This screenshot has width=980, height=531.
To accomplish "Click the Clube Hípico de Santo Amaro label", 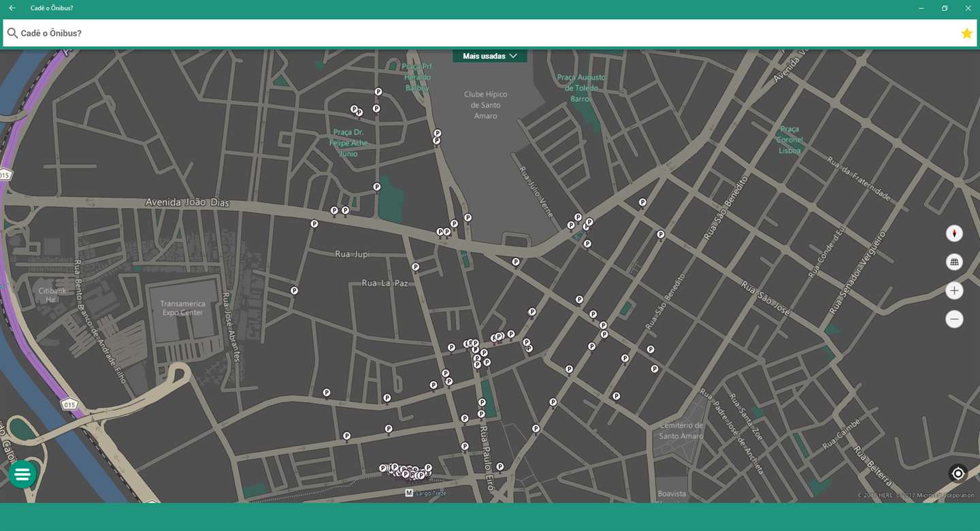I will [x=485, y=105].
